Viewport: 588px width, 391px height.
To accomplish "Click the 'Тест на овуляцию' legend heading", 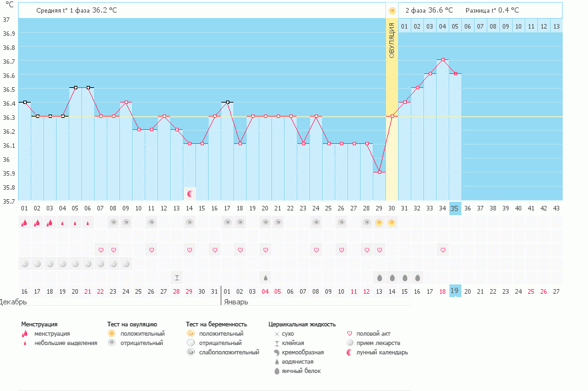I will click(x=132, y=324).
